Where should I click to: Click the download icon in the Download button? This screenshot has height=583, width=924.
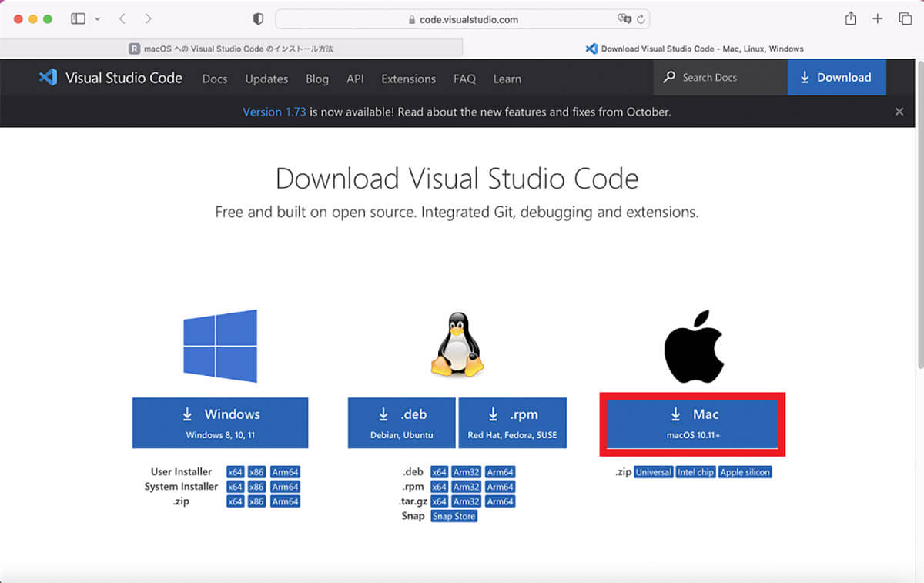[805, 77]
